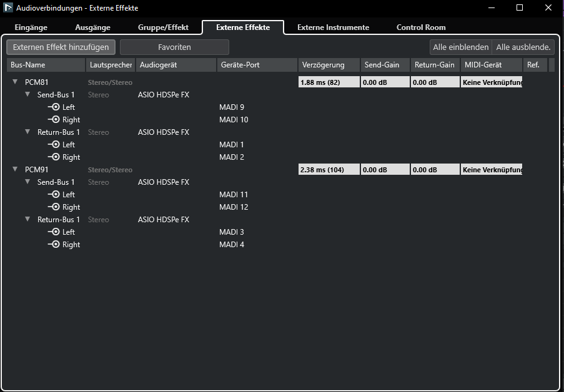The width and height of the screenshot is (564, 392).
Task: Open PCM91 MIDI-Gerät Keine Verknüpfung dropdown
Action: click(x=492, y=169)
